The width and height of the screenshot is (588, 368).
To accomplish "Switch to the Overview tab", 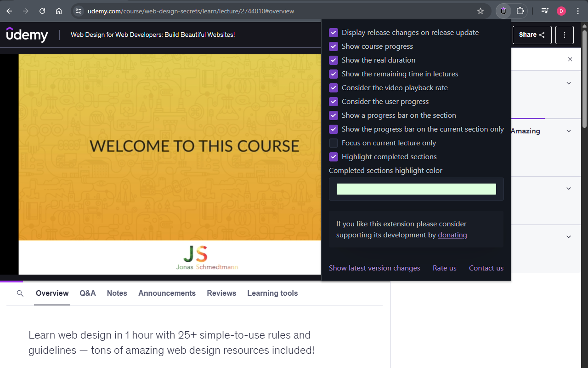I will [x=52, y=293].
